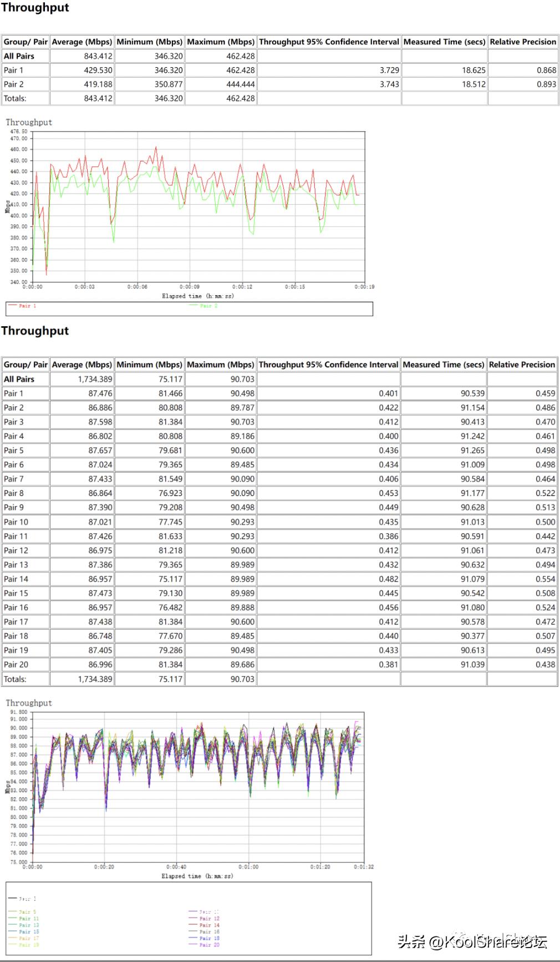
Task: Select the 3.729 confidence interval value
Action: [389, 70]
